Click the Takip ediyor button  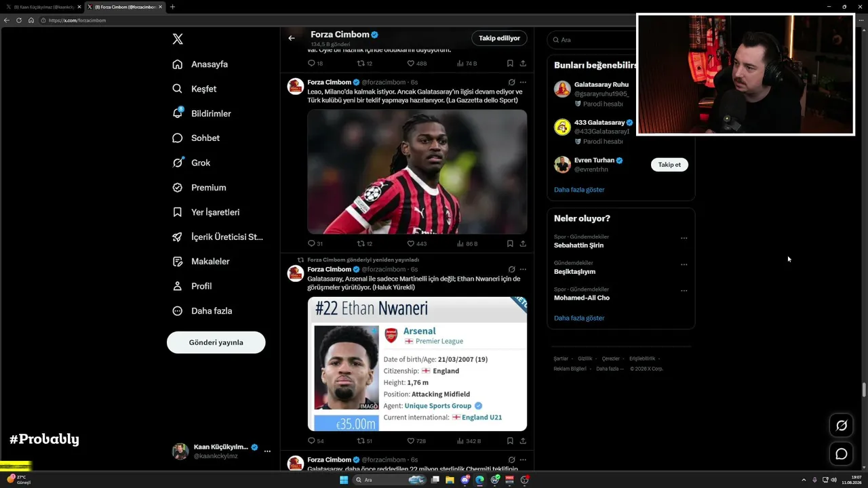pos(499,39)
